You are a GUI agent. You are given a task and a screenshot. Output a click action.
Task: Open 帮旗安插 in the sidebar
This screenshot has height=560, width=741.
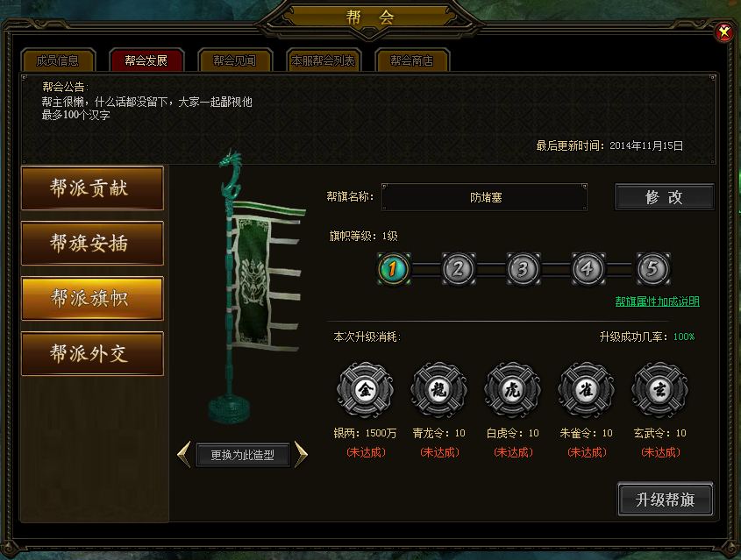(x=93, y=243)
